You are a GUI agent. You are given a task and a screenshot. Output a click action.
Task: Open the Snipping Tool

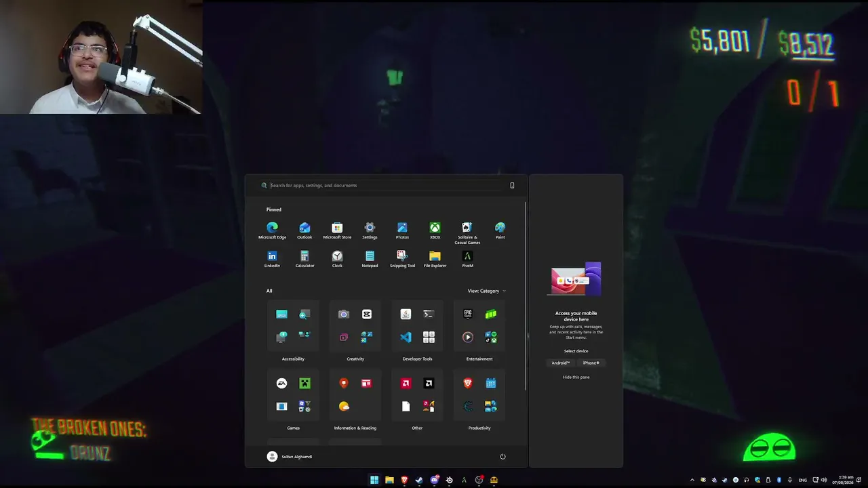402,259
